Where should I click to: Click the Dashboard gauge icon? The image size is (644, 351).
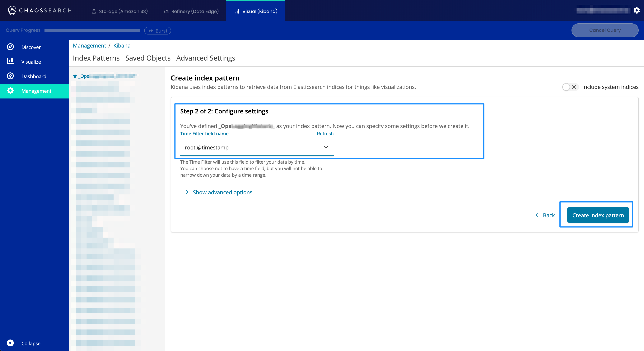tap(10, 76)
